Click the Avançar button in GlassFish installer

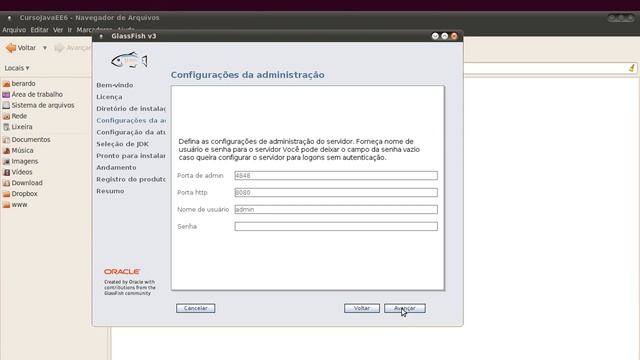point(404,308)
